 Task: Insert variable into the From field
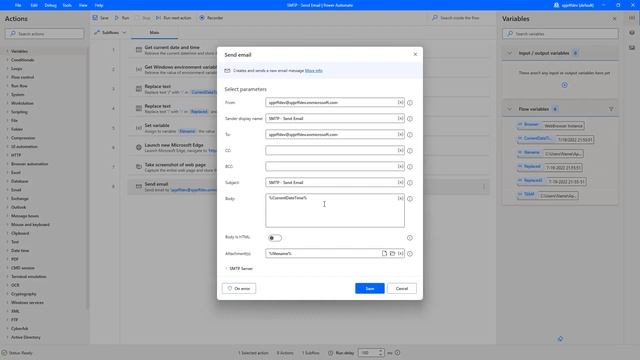click(400, 102)
